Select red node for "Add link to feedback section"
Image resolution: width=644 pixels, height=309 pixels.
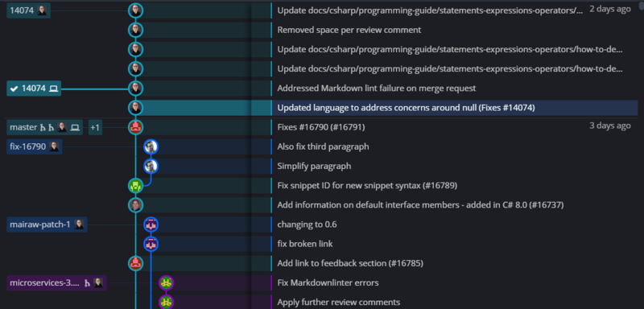135,263
